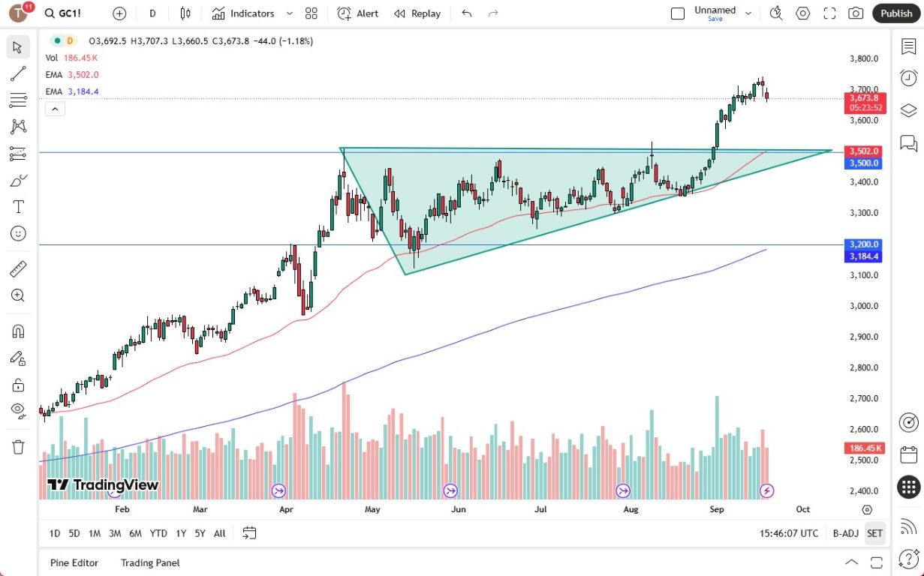Click the Publish button
The image size is (924, 576).
coord(896,13)
